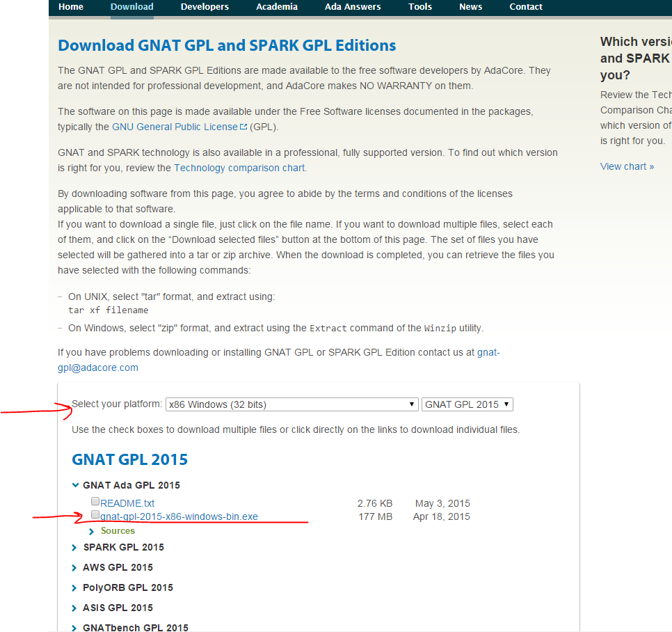Click the May 3, 2015 date
The height and width of the screenshot is (632, 672).
point(442,503)
